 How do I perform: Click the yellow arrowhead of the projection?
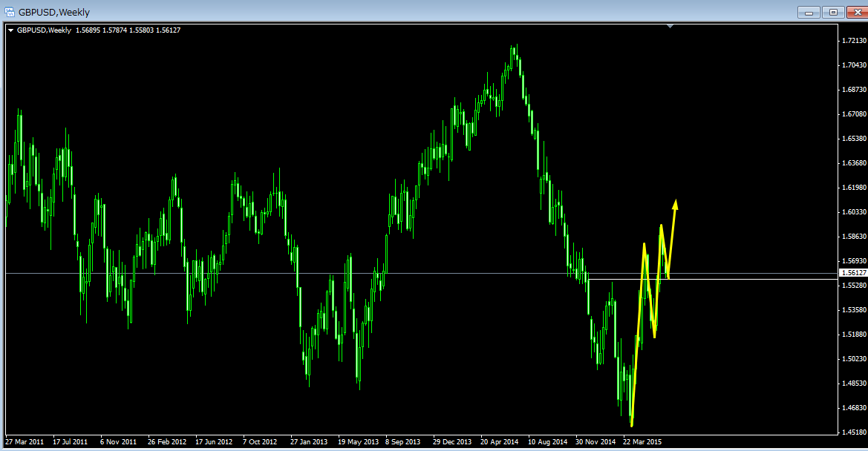676,203
